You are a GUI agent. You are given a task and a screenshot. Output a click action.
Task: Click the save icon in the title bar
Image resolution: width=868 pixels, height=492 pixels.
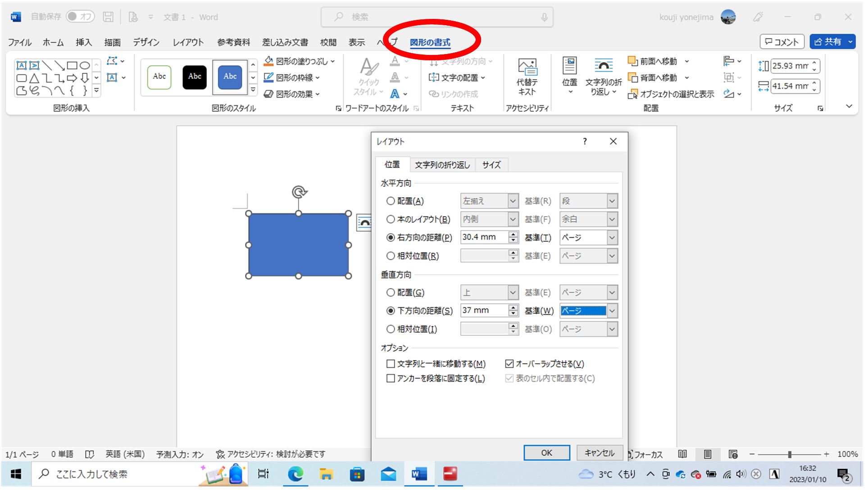(x=108, y=17)
